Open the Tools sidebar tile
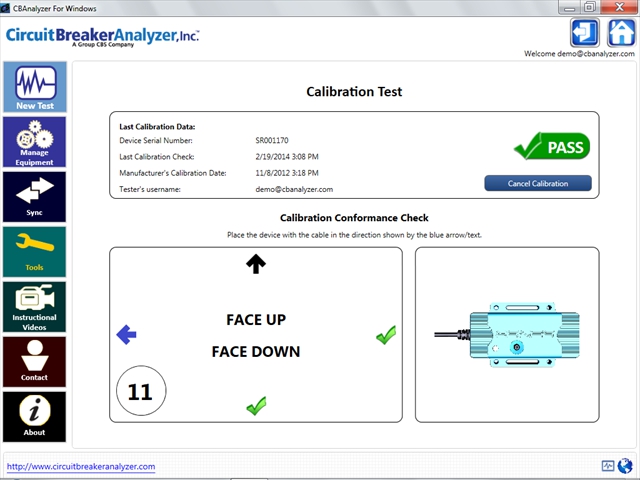Screen dimensions: 640x480 tap(34, 252)
